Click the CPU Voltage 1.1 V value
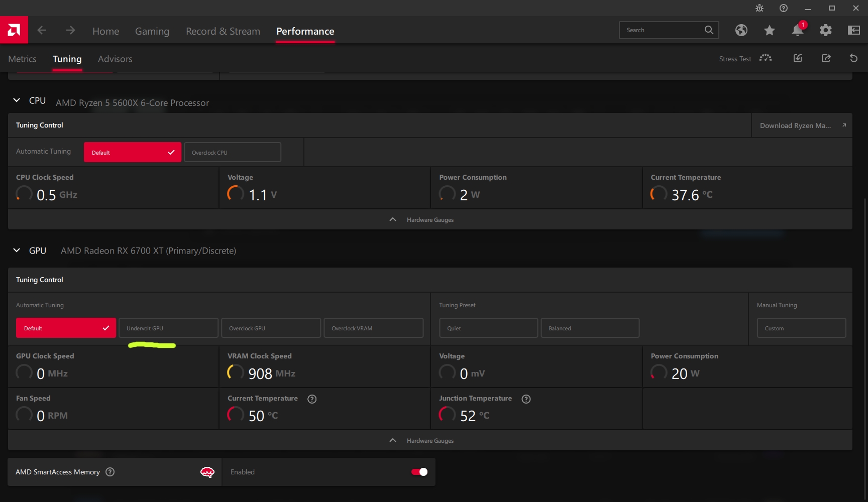 [x=263, y=195]
